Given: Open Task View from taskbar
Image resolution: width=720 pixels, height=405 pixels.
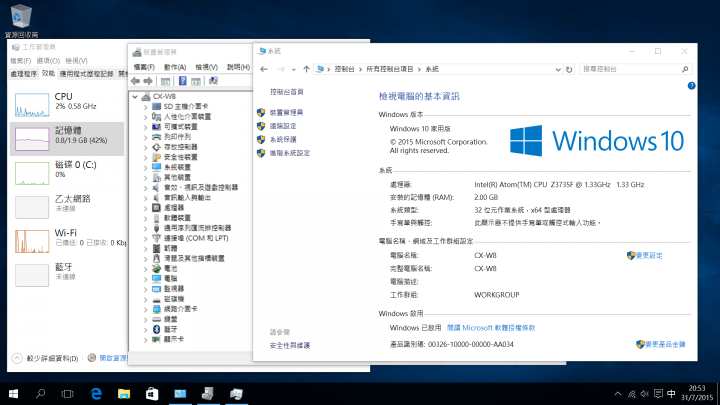Looking at the screenshot, I should pyautogui.click(x=68, y=394).
